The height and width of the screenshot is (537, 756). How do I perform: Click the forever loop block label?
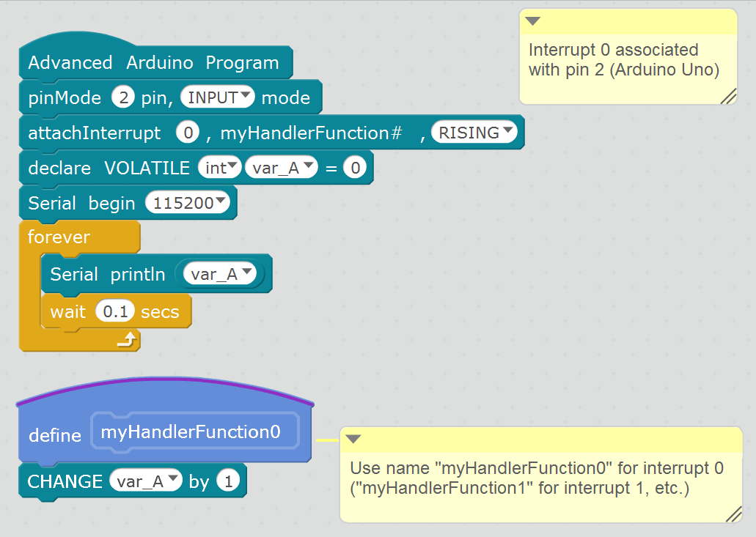click(x=59, y=237)
